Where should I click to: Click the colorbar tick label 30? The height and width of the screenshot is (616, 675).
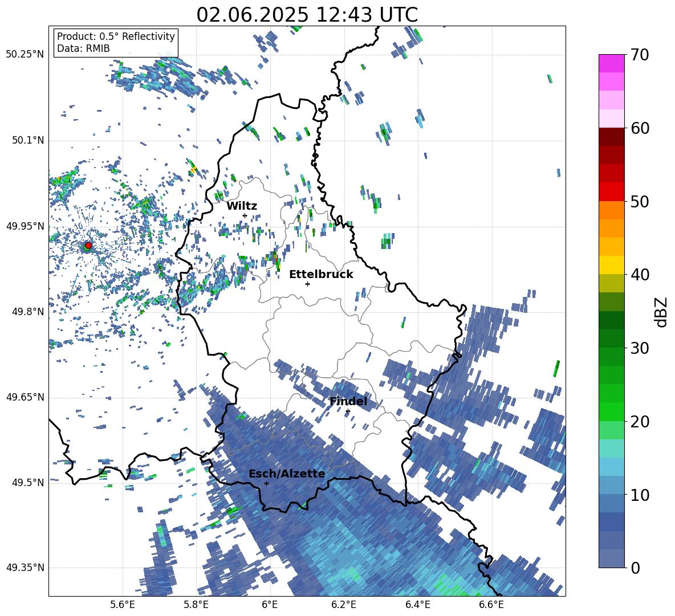pyautogui.click(x=639, y=348)
